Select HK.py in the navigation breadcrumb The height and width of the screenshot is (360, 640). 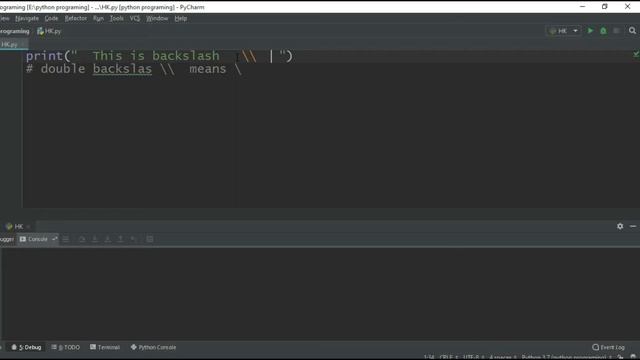(49, 31)
